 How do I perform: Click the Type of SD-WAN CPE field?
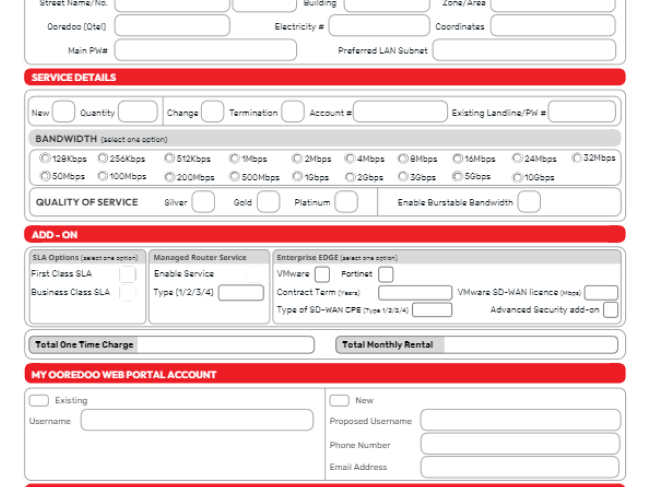point(432,310)
